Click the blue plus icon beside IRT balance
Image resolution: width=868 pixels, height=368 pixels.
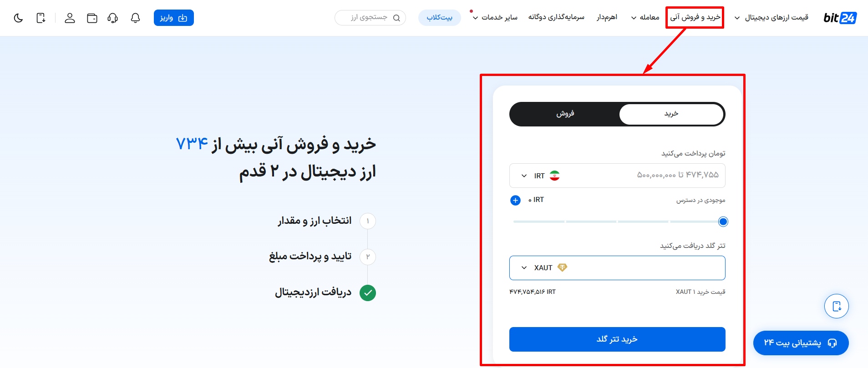point(515,200)
